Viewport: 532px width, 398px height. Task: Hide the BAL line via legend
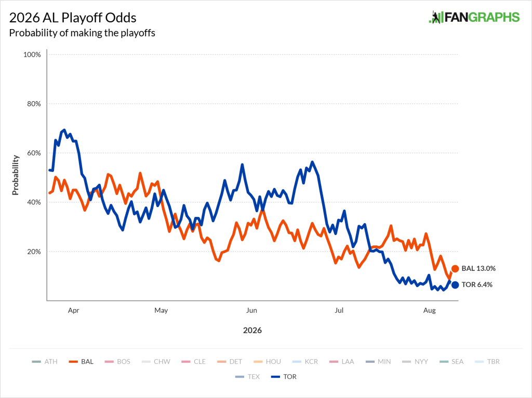81,362
